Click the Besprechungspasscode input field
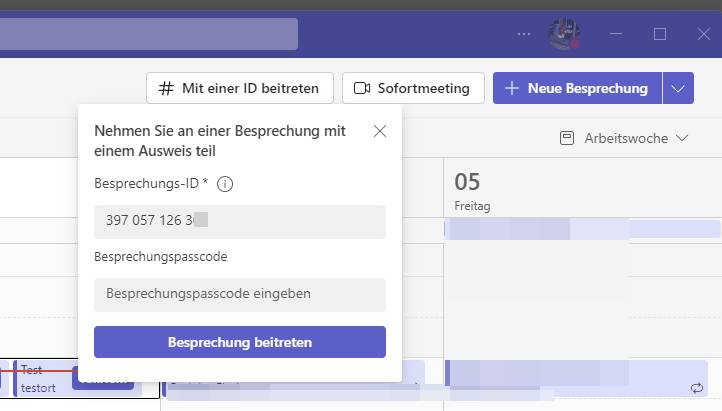 (240, 294)
